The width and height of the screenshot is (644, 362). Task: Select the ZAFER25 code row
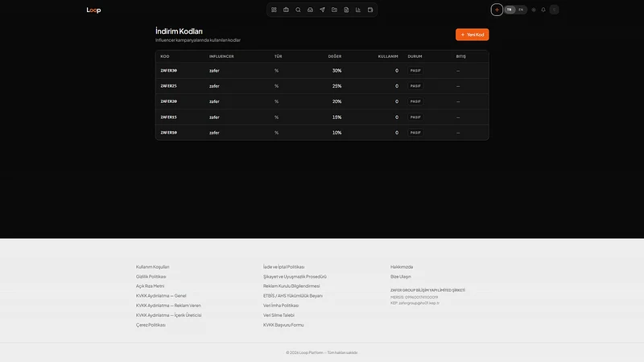[322, 86]
